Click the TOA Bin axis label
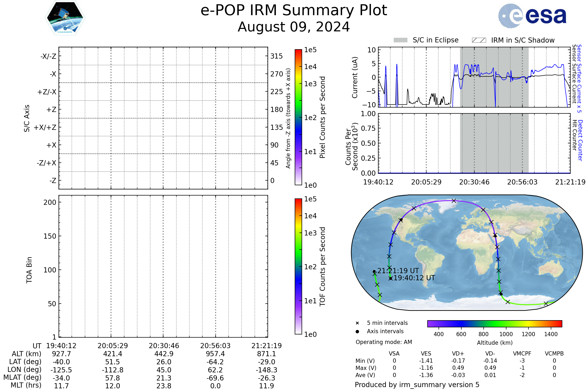This screenshot has height=392, width=588. (29, 270)
